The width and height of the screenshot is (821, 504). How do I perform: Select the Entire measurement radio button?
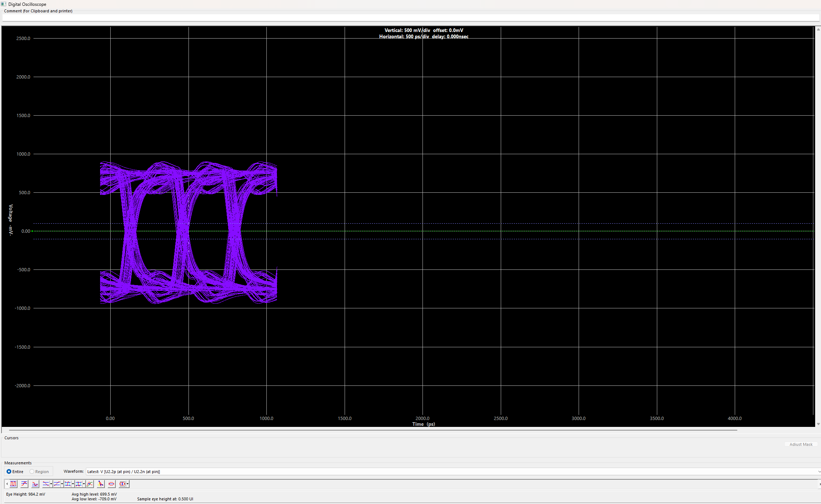point(9,472)
